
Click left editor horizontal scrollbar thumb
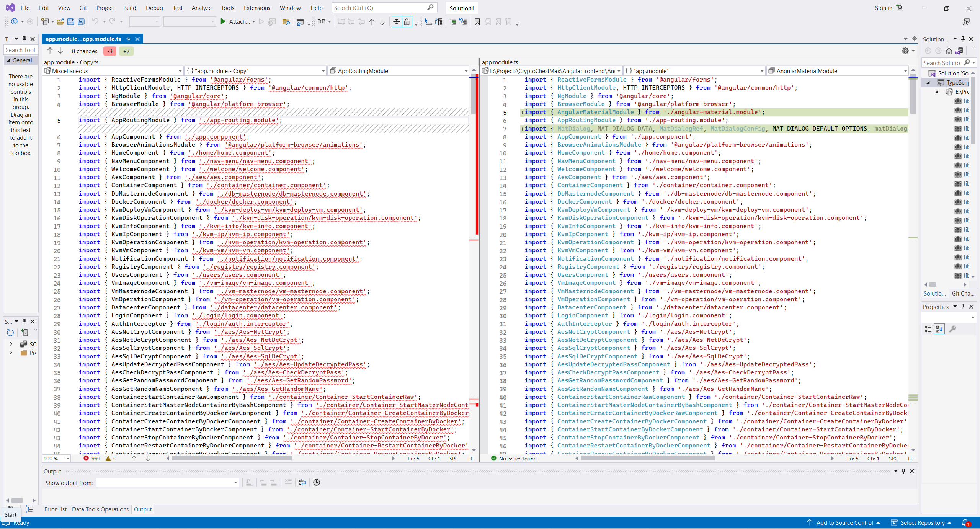point(232,458)
